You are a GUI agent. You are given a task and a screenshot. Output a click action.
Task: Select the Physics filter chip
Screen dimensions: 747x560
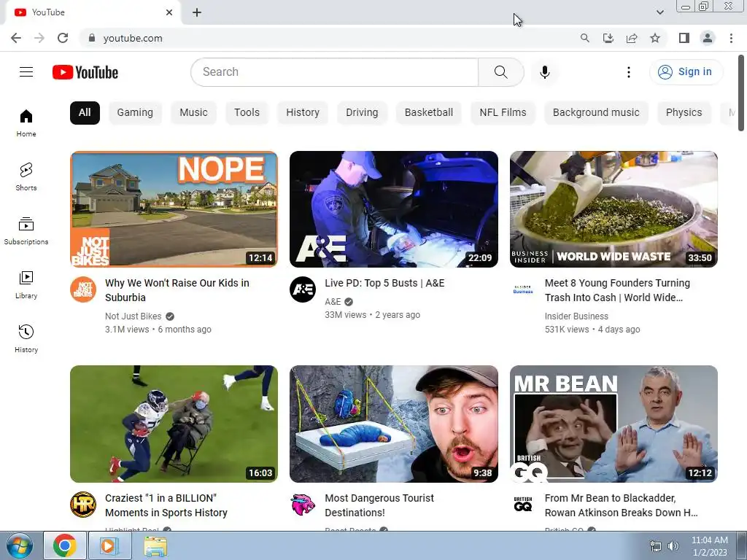(x=684, y=113)
